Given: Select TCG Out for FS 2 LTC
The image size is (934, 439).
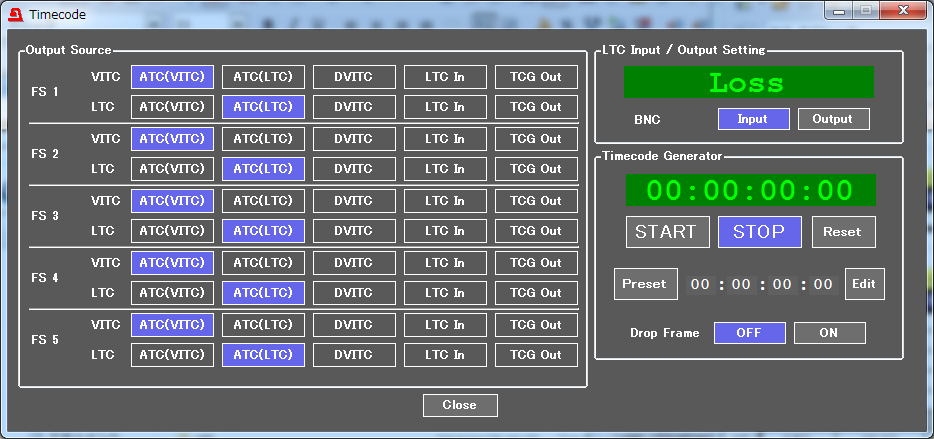Looking at the screenshot, I should pos(536,169).
